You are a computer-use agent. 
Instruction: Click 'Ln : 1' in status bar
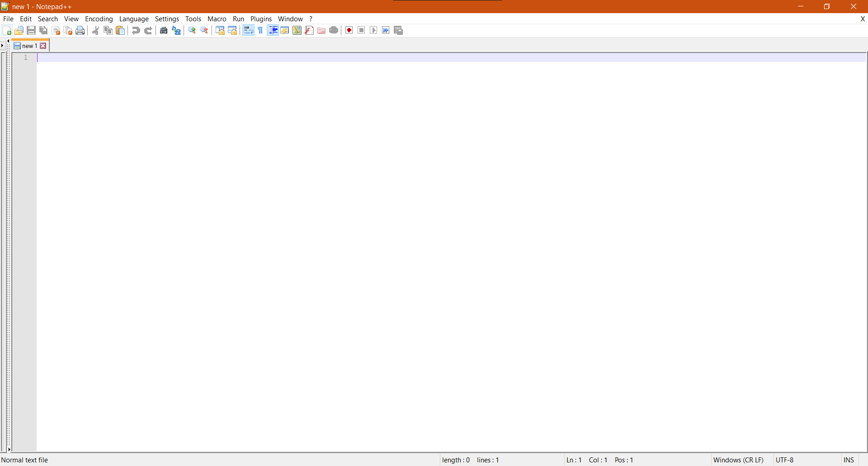[574, 460]
